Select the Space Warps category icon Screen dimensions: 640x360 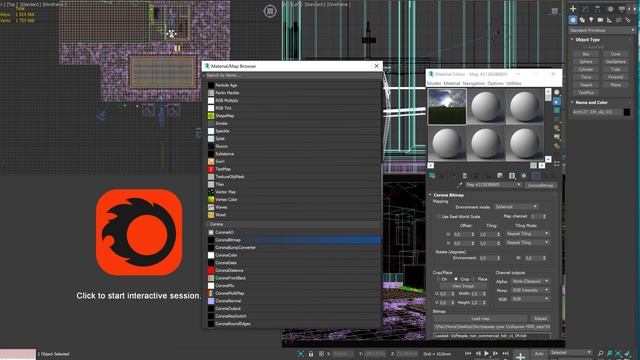(x=619, y=20)
